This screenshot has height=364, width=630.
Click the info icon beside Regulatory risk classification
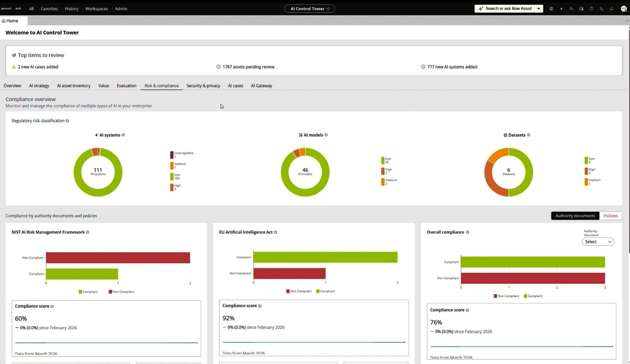pyautogui.click(x=67, y=121)
